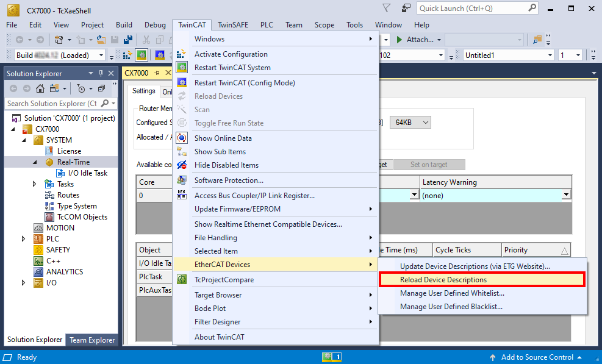The width and height of the screenshot is (602, 364).
Task: Click the New Project toolbar icon
Action: 59,40
